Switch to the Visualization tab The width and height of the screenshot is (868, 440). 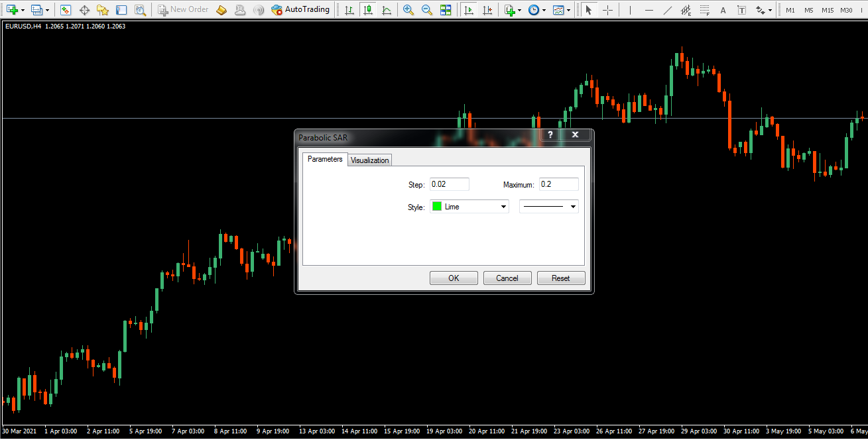369,160
